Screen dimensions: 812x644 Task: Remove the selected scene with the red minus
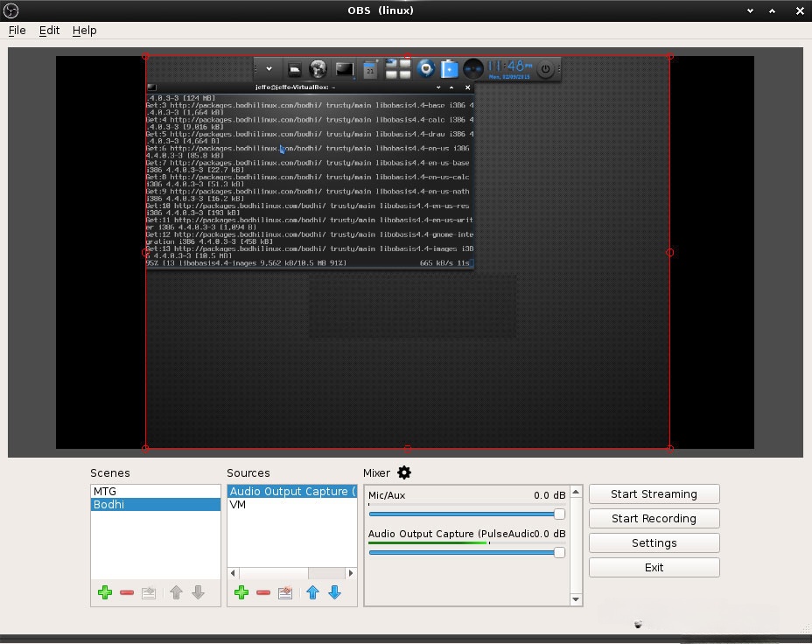pyautogui.click(x=127, y=592)
